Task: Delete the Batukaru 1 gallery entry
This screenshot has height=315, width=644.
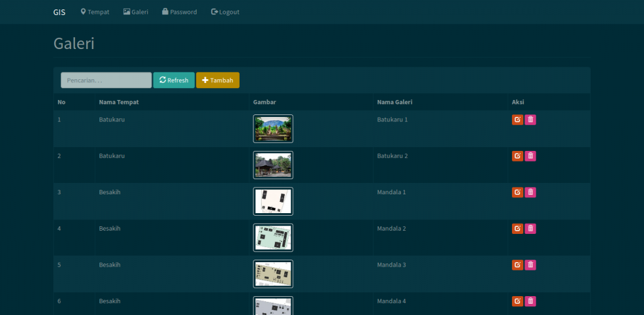Action: click(530, 120)
